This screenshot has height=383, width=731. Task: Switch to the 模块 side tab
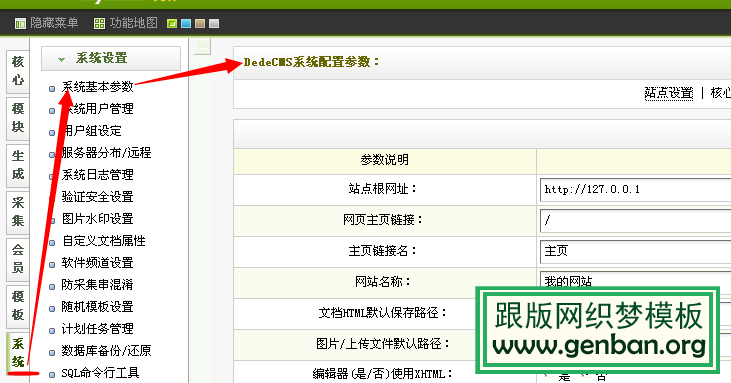pyautogui.click(x=18, y=118)
